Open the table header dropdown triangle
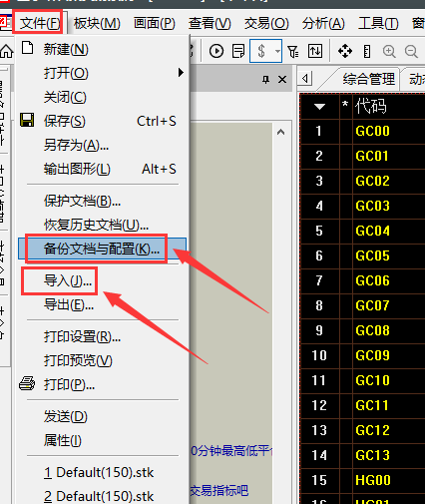The height and width of the screenshot is (504, 425). pyautogui.click(x=319, y=107)
